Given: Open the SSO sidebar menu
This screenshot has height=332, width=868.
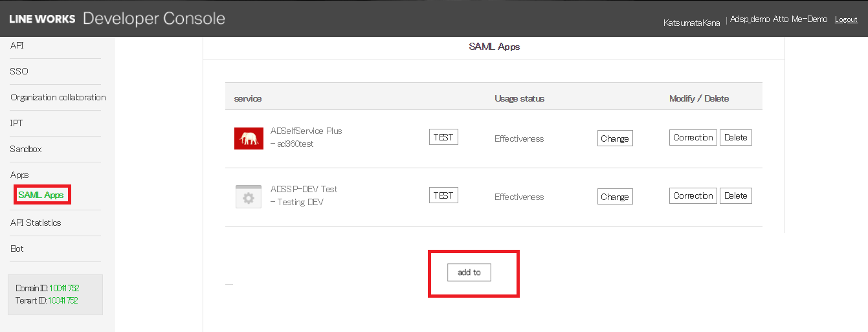Looking at the screenshot, I should click(19, 71).
